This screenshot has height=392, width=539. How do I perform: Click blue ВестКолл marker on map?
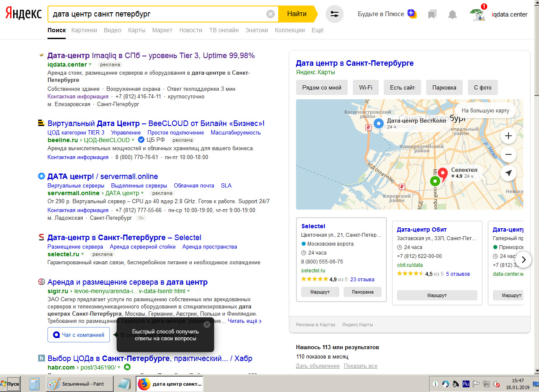click(x=379, y=123)
